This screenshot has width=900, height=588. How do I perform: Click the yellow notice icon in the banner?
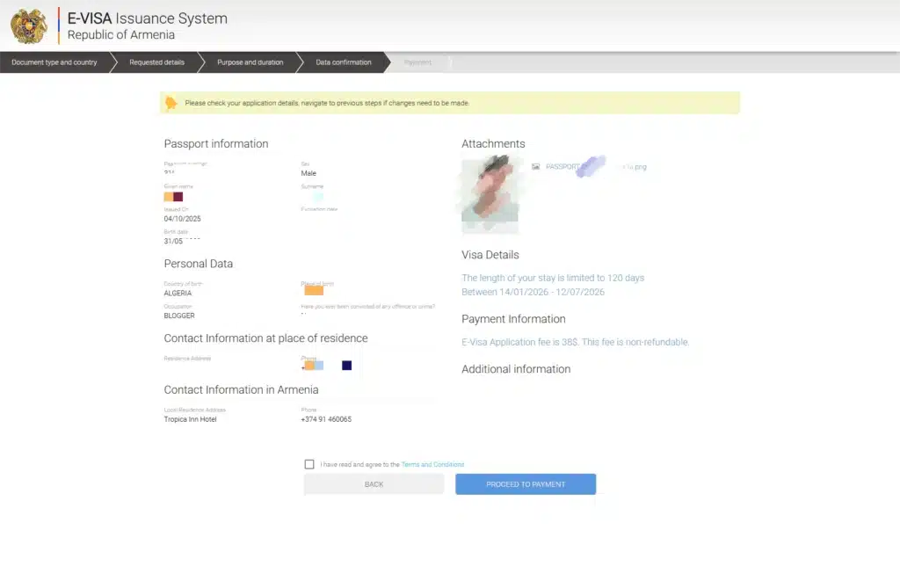point(171,103)
